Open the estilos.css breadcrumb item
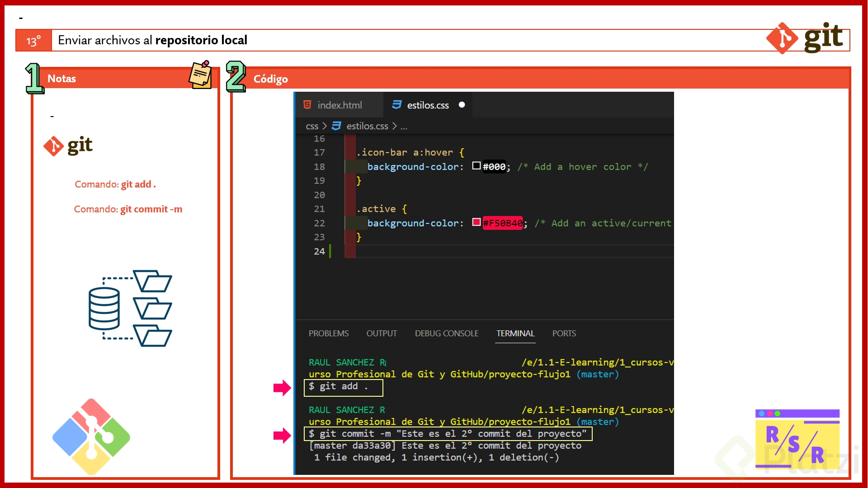 tap(367, 126)
